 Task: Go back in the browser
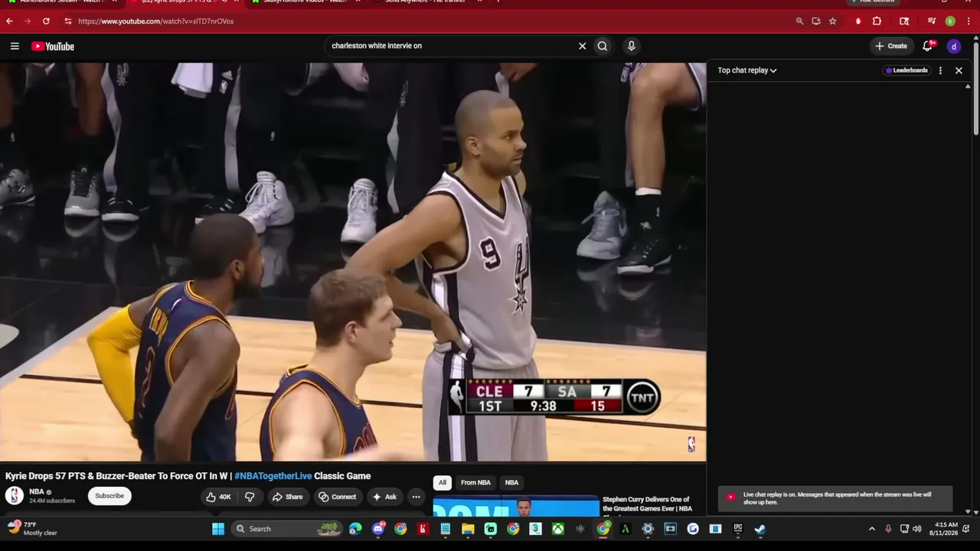pyautogui.click(x=9, y=21)
